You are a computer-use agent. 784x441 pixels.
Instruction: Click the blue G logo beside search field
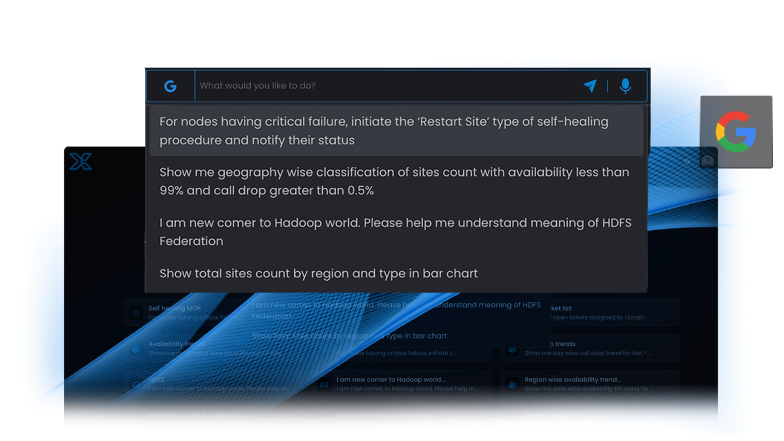click(170, 86)
